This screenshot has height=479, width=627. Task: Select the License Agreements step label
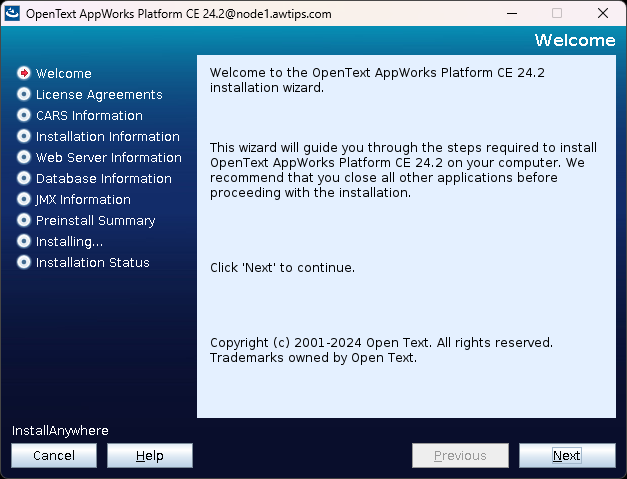pyautogui.click(x=99, y=94)
